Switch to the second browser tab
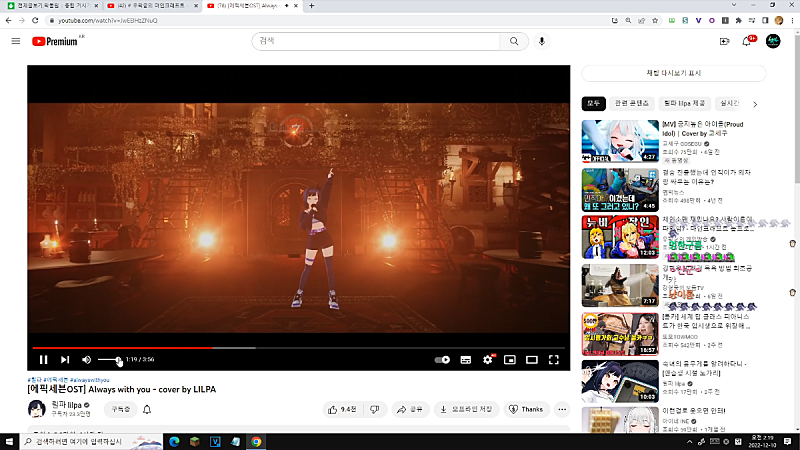The height and width of the screenshot is (450, 800). click(x=152, y=6)
